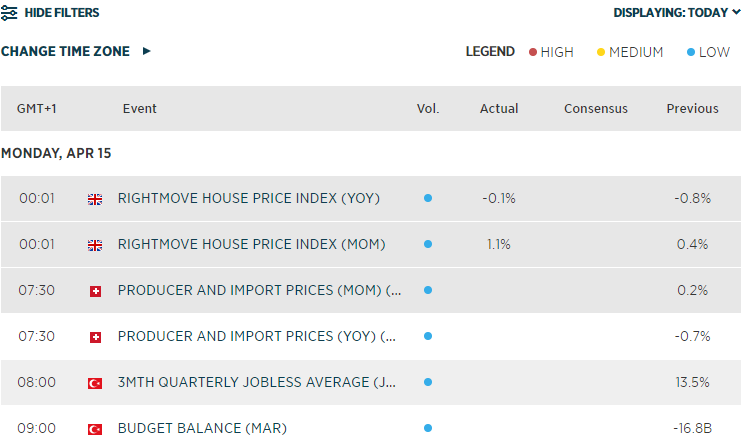Expand the Change Time Zone selector
741x447 pixels.
point(76,51)
